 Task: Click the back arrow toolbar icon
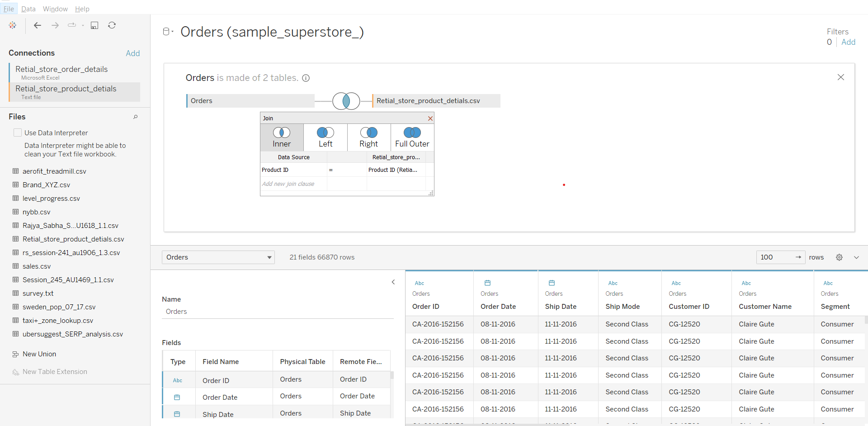tap(38, 25)
